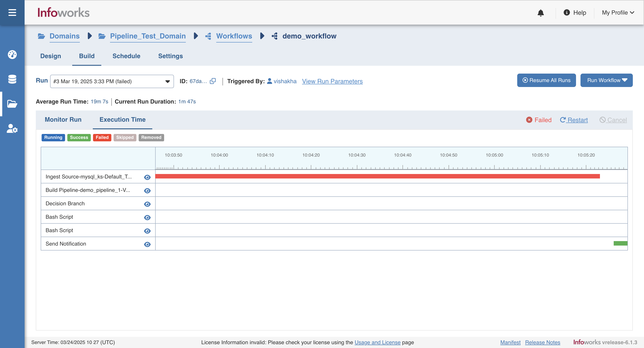The height and width of the screenshot is (348, 644).
Task: Click the red Failed status icon
Action: 529,120
